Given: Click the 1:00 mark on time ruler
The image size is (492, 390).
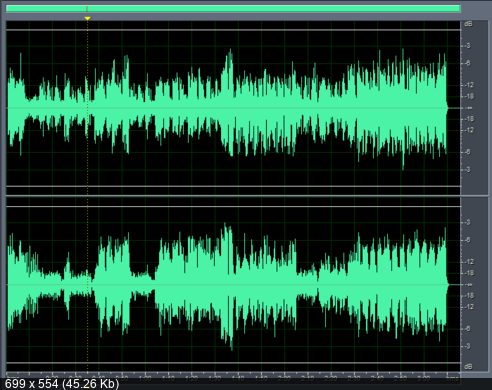Looking at the screenshot, I should pos(145,378).
